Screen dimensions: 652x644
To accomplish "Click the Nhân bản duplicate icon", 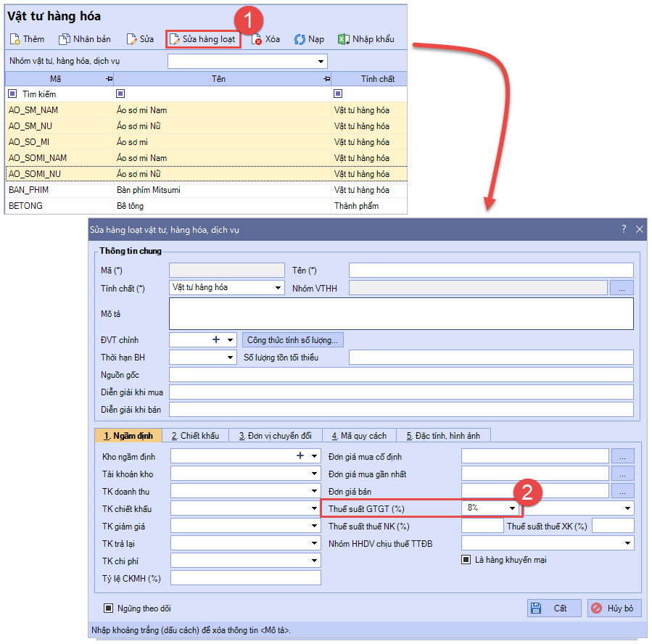I will [65, 39].
